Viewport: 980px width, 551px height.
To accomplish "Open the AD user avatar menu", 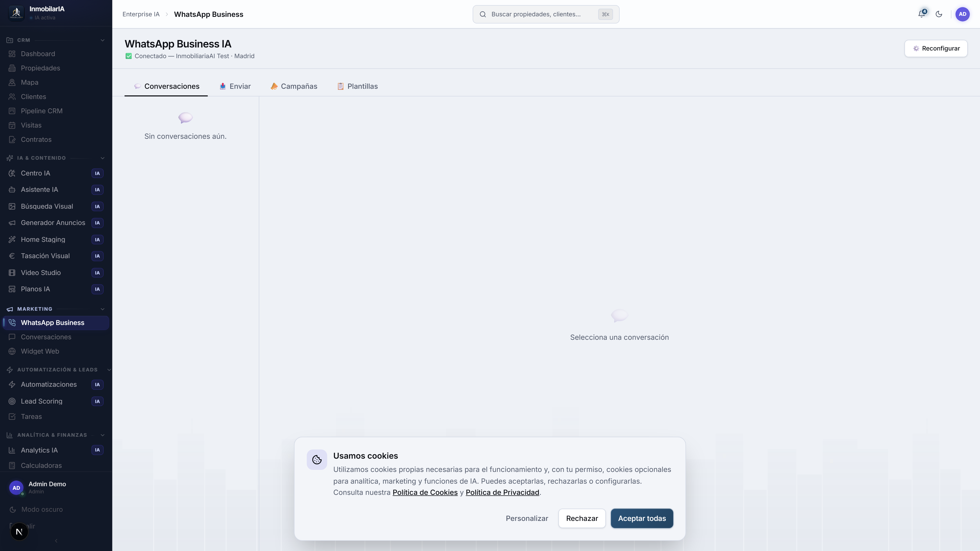I will (x=962, y=14).
